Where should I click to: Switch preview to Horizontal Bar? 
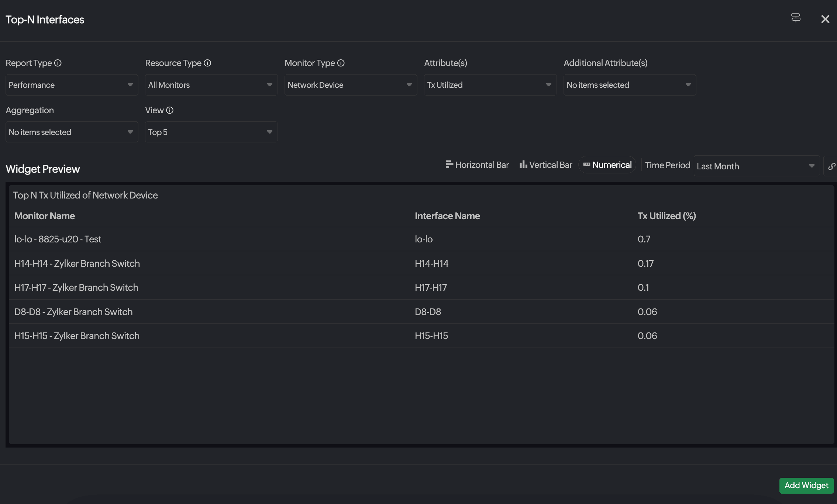[x=477, y=165]
